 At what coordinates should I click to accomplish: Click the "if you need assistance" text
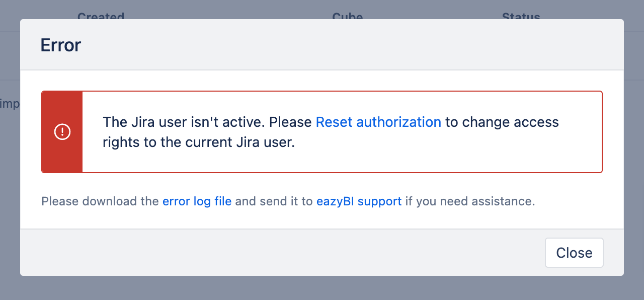point(470,201)
